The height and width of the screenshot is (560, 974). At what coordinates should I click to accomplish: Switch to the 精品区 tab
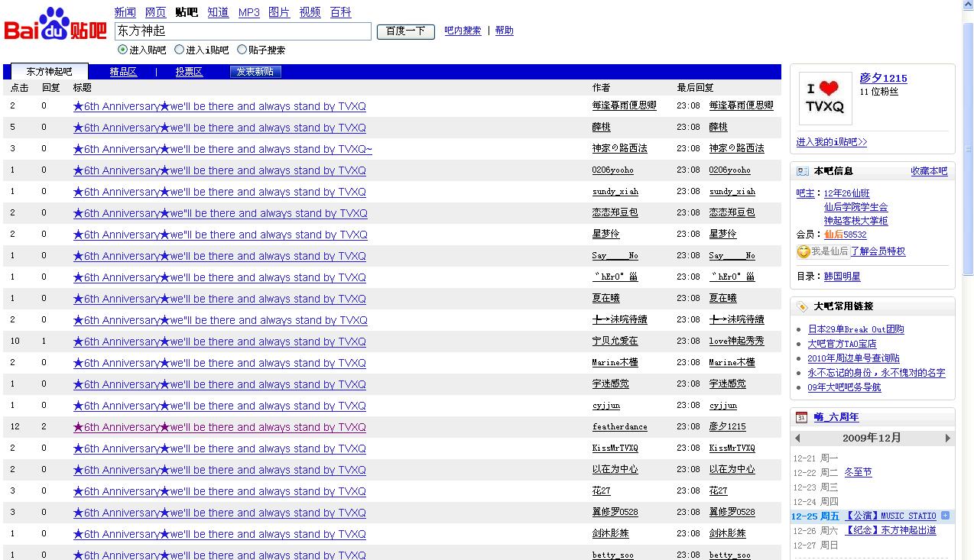pos(123,72)
